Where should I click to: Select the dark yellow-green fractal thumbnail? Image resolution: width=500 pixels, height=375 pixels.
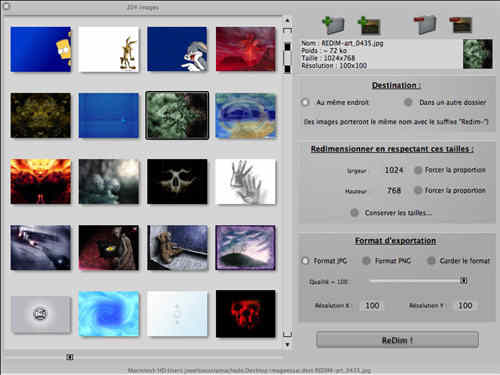[41, 115]
